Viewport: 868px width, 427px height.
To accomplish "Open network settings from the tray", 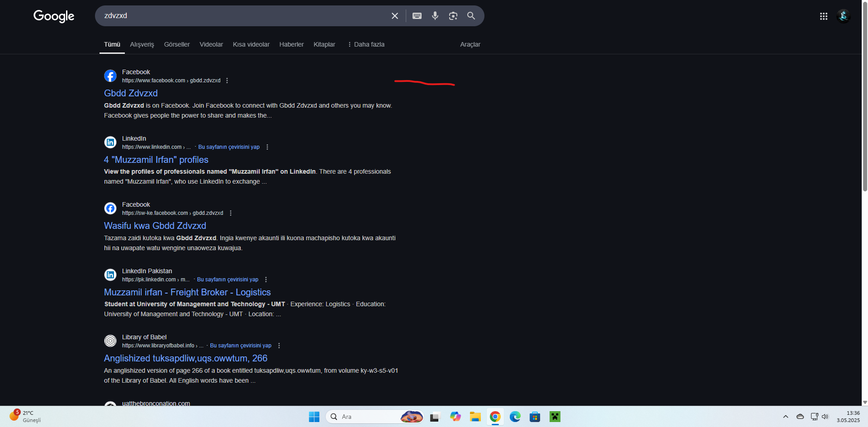I will [x=814, y=417].
